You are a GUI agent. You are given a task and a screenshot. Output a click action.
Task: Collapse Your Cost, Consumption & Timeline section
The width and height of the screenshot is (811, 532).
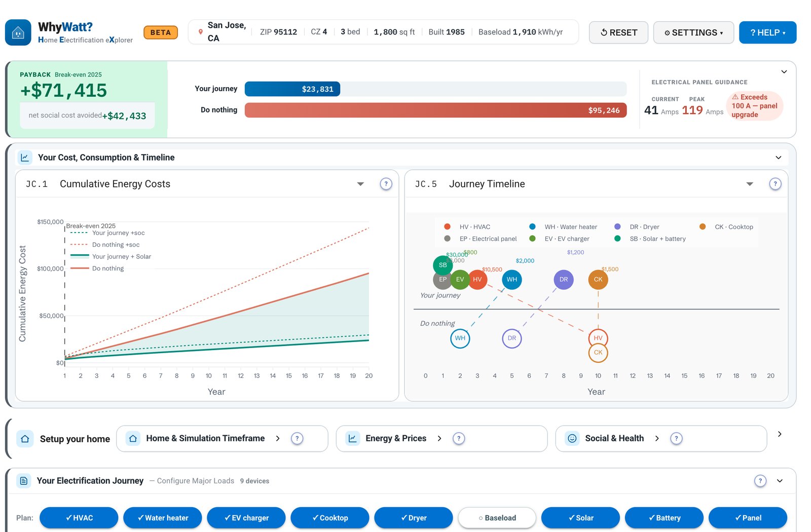[x=779, y=158]
